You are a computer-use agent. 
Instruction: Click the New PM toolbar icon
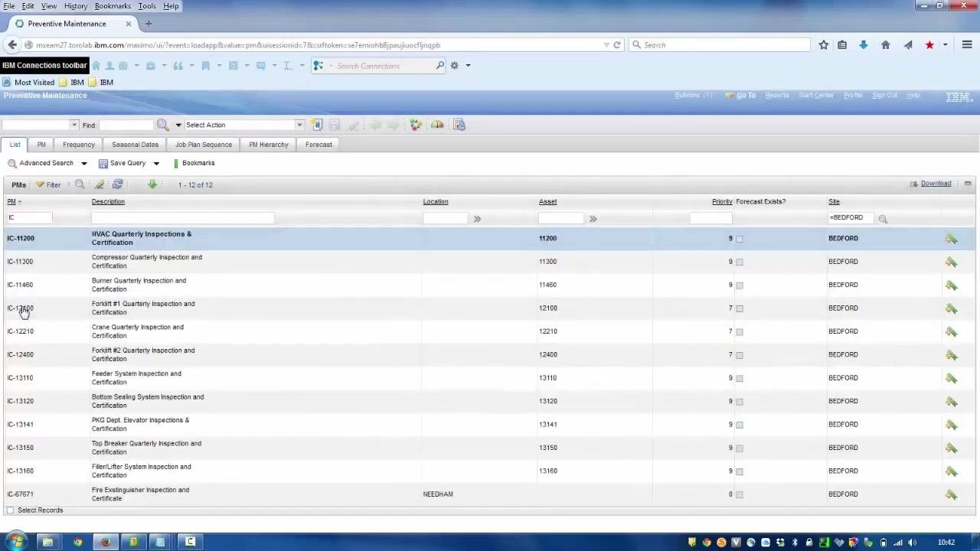point(316,125)
